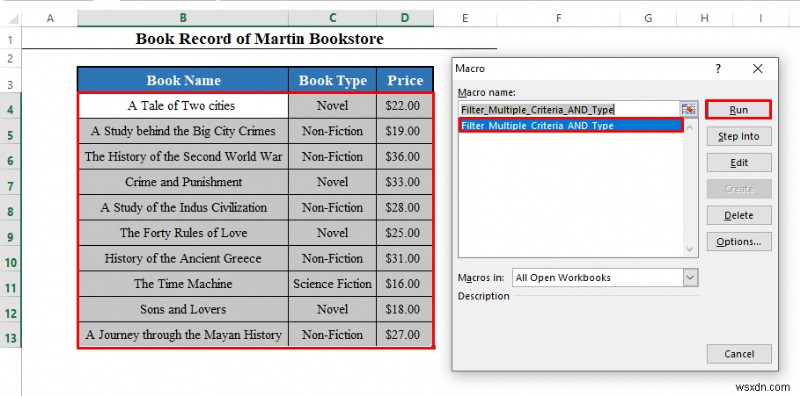Screen dimensions: 800x396
Task: Run the selected macro
Action: (x=738, y=110)
